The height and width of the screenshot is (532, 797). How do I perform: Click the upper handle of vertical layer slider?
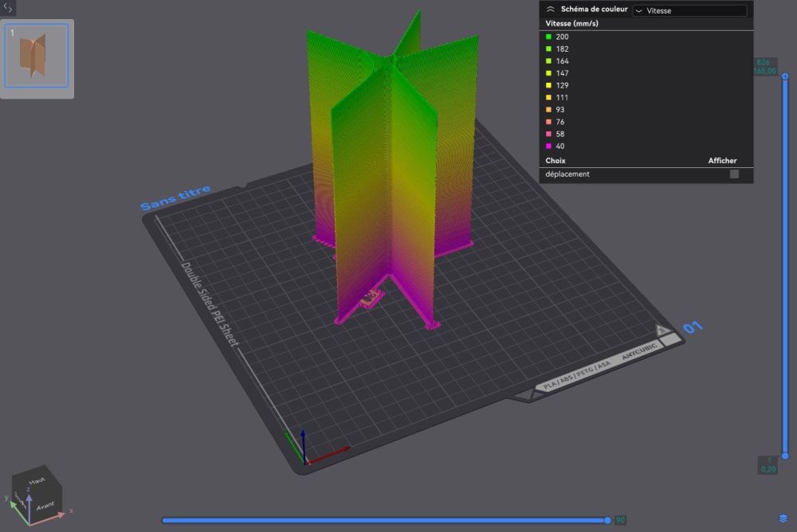point(785,76)
